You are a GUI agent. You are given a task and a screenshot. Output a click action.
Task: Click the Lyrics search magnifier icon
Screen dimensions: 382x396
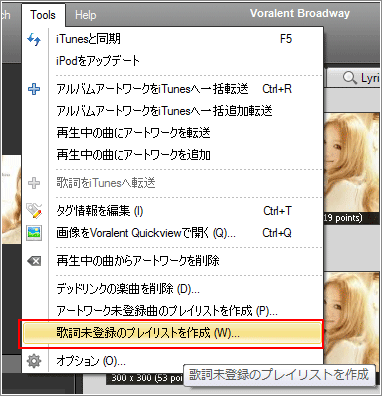pyautogui.click(x=350, y=78)
